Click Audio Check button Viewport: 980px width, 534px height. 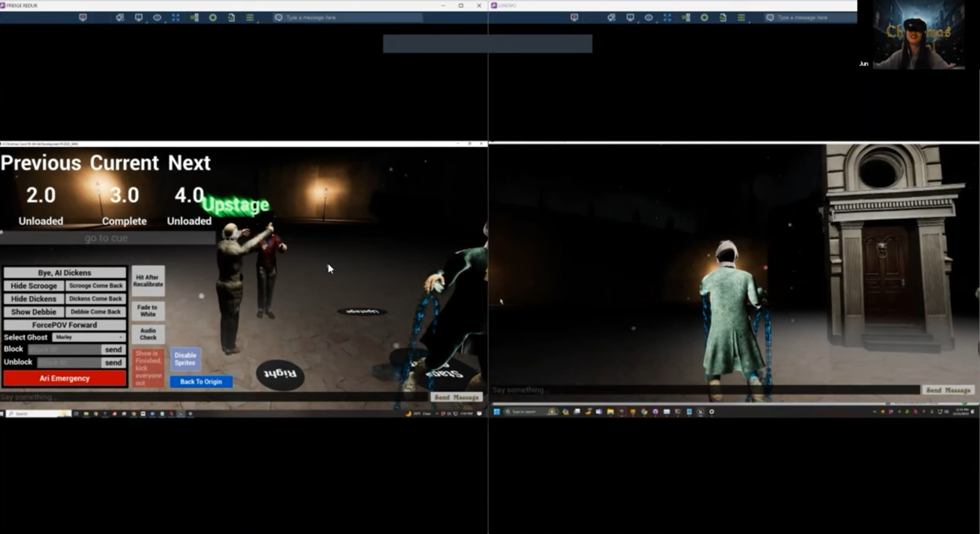pyautogui.click(x=148, y=334)
